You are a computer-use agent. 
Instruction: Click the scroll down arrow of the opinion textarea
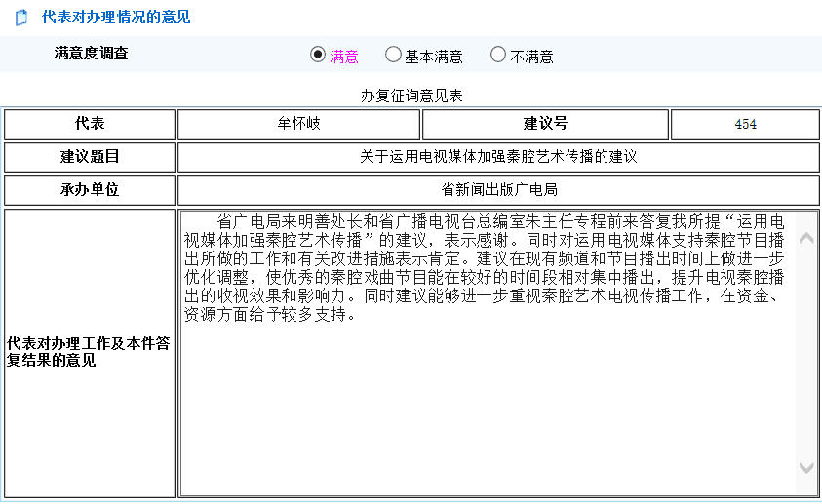pos(806,467)
